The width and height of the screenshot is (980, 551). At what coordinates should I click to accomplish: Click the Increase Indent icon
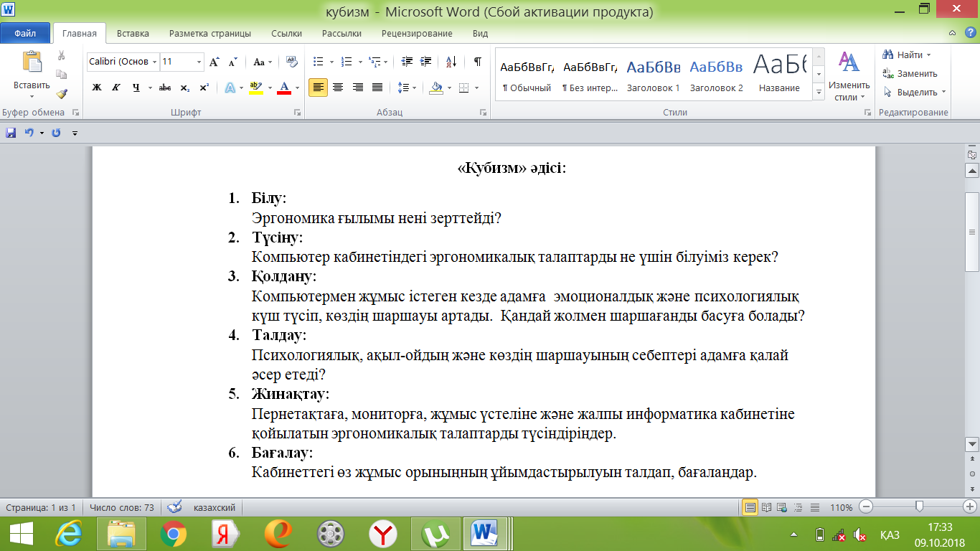click(426, 62)
